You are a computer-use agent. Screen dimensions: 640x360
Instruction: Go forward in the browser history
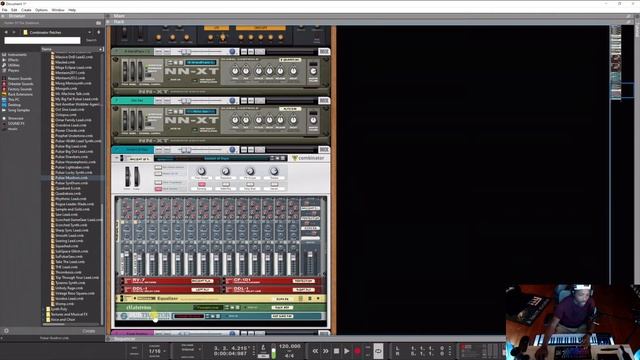[14, 32]
